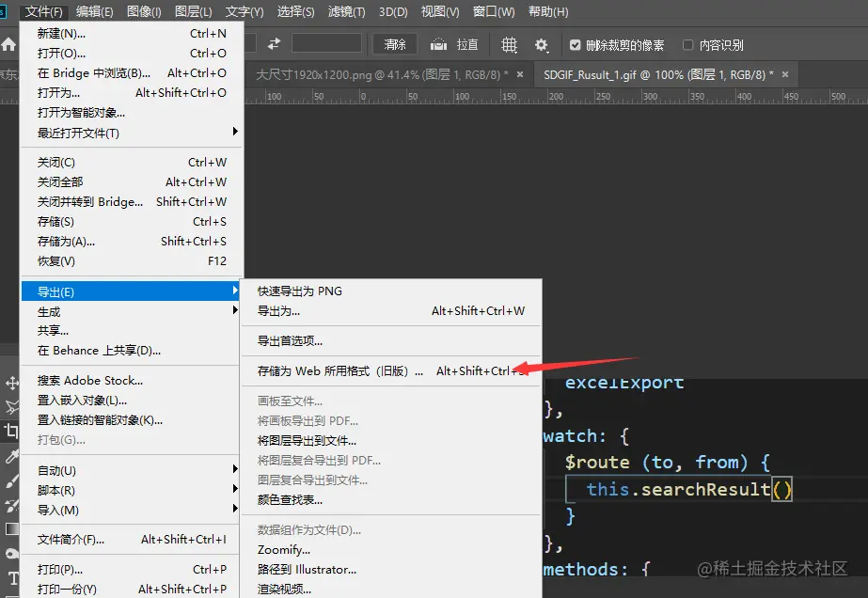
Task: Select the Type (T) tool
Action: (13, 578)
